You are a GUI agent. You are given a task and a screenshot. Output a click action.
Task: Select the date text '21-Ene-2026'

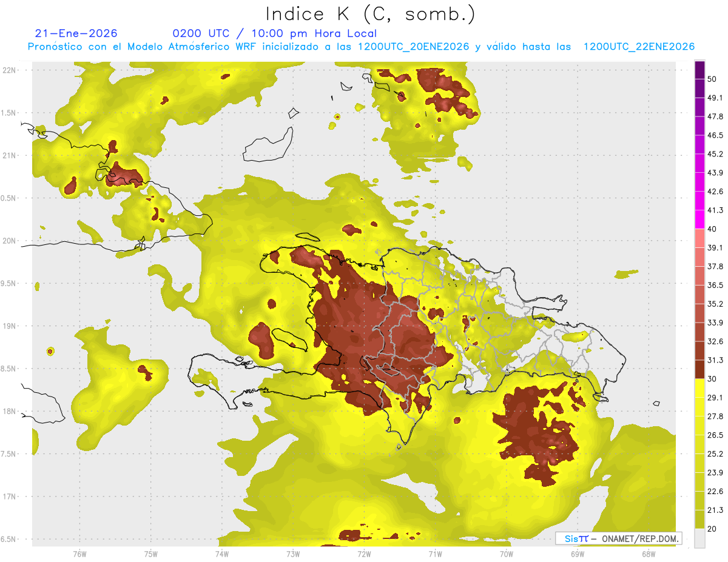(76, 33)
